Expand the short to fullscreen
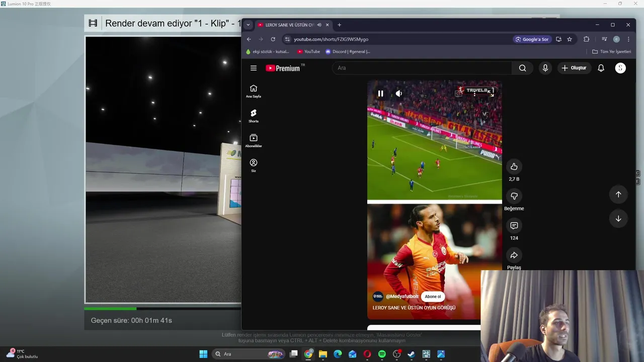 point(491,94)
